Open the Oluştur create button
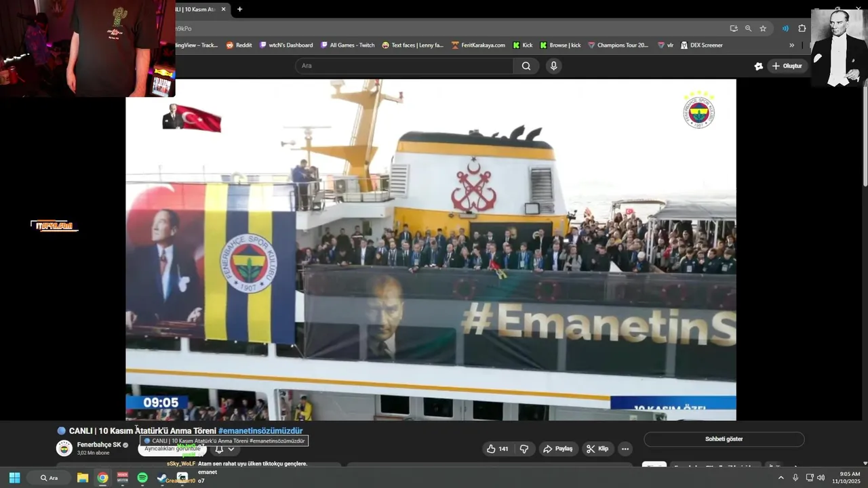Screen dimensions: 868x488 click(x=787, y=66)
